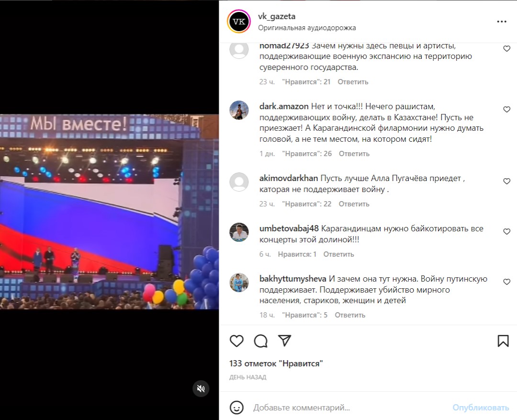Screen dimensions: 517x420
Task: Open the Оригинальная аудиодорожка audio link
Action: tap(307, 28)
